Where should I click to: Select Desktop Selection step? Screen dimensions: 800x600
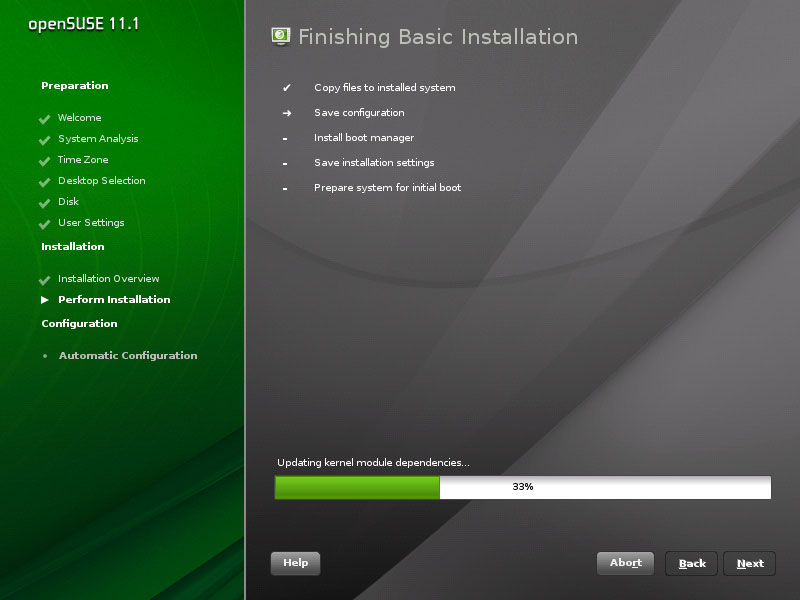tap(102, 181)
